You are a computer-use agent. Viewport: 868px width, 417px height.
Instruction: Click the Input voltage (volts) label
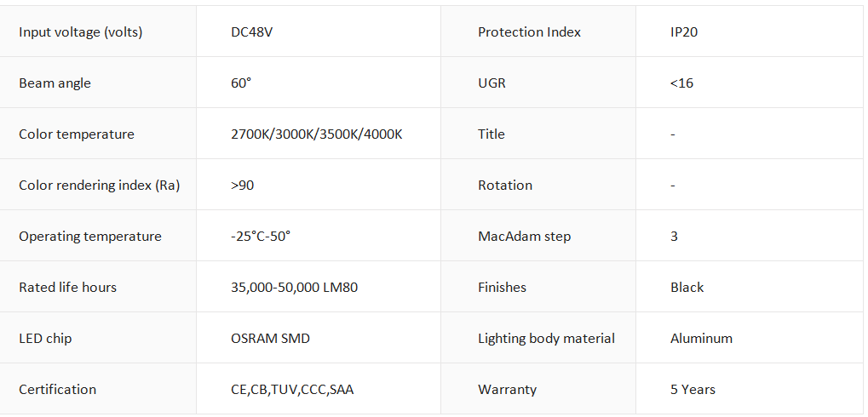click(x=80, y=32)
